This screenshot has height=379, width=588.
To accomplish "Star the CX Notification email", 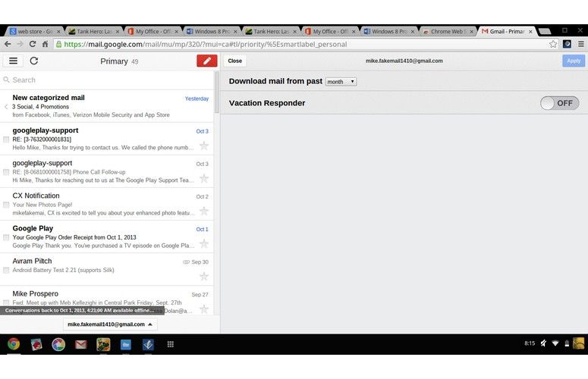I will tap(204, 211).
